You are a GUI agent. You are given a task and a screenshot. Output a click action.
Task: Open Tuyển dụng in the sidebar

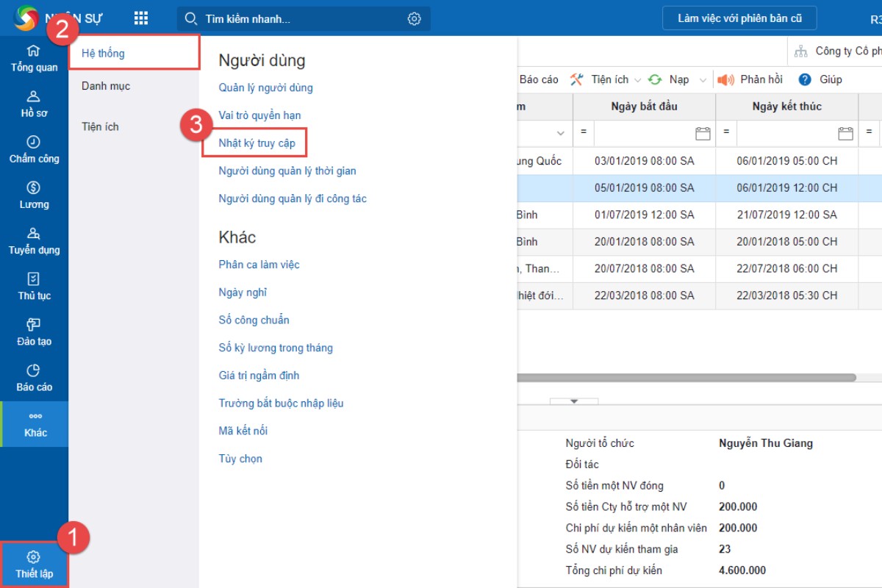[34, 241]
